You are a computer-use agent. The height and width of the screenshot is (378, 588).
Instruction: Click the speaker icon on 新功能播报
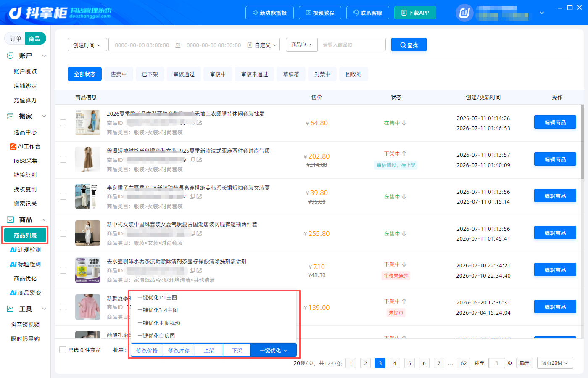click(x=255, y=13)
